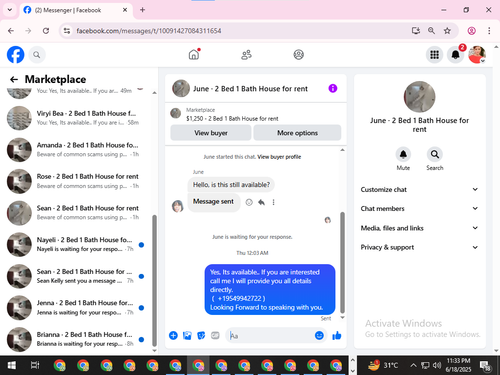Choose a GIF in composer
The height and width of the screenshot is (375, 500).
(x=215, y=335)
